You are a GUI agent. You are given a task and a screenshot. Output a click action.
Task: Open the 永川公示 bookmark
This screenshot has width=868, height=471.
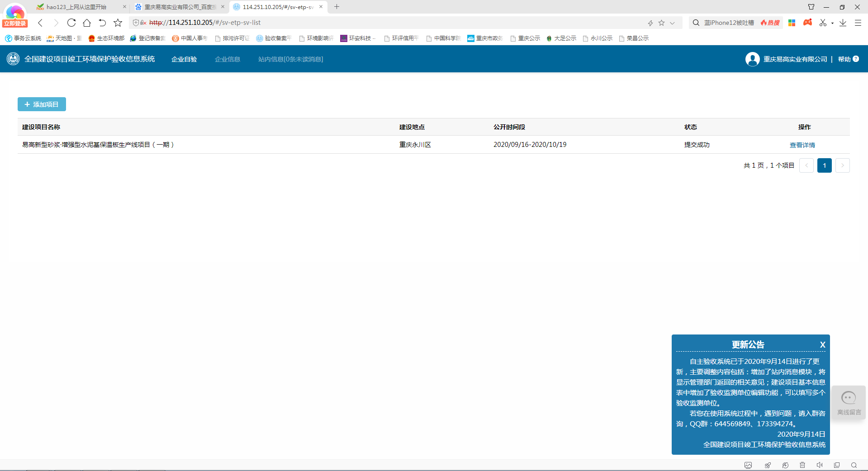(x=598, y=38)
